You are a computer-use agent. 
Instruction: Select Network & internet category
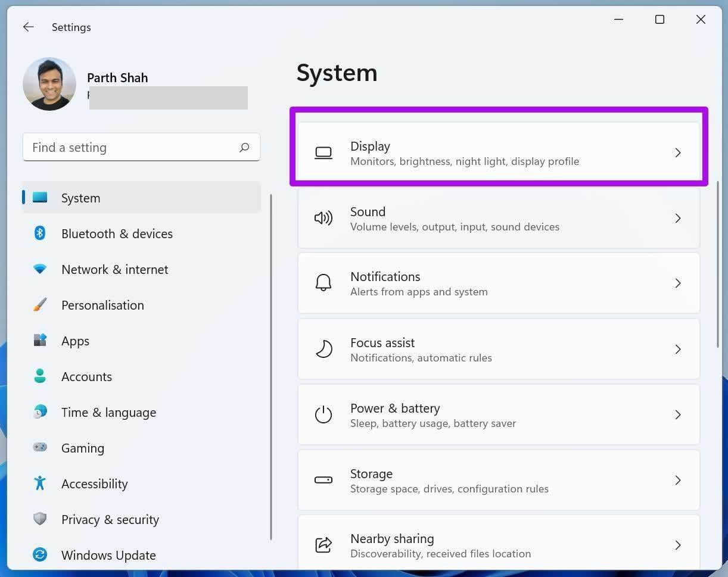coord(114,269)
